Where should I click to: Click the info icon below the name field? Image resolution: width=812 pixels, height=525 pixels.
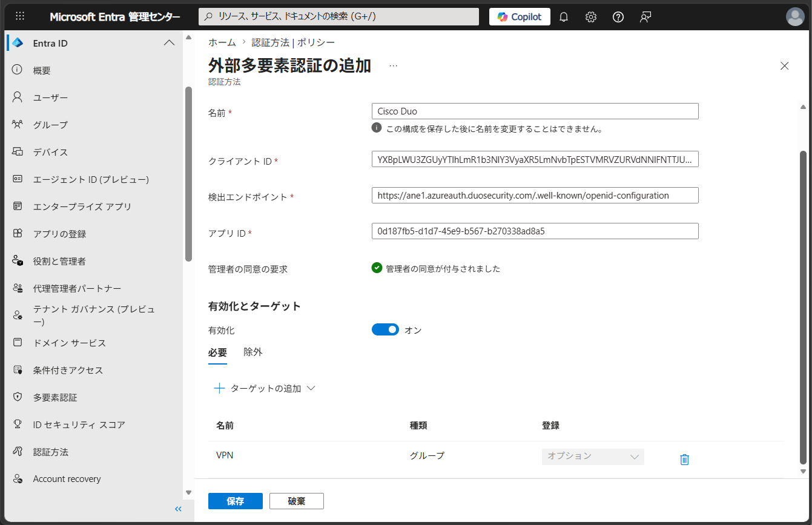pyautogui.click(x=377, y=128)
